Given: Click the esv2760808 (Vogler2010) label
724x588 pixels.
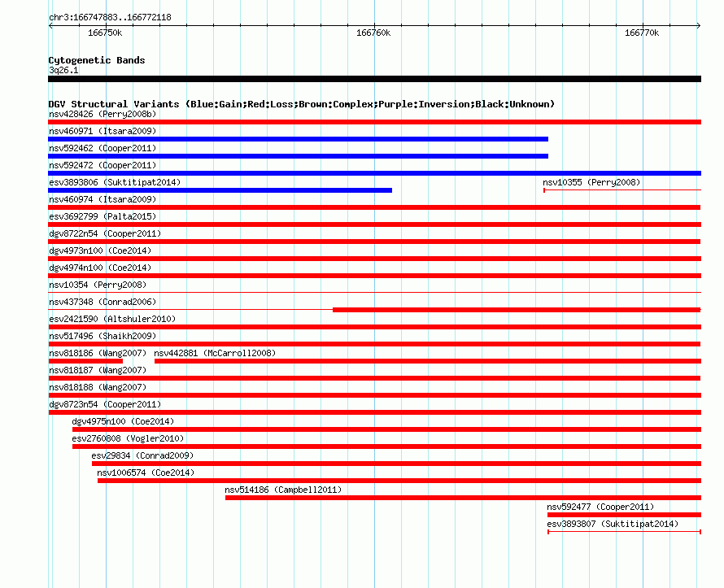Looking at the screenshot, I should coord(128,438).
